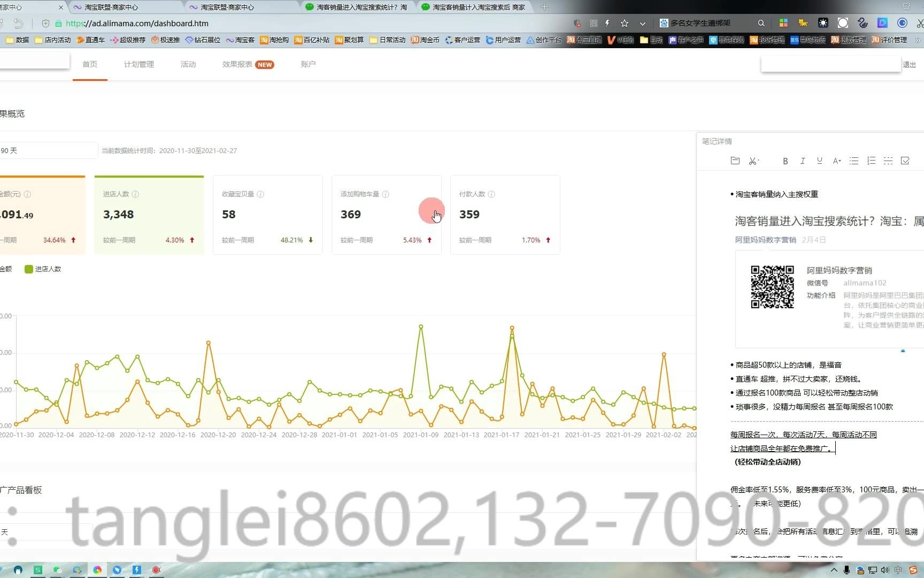Open WPS green S app in taskbar
Screen dimensions: 924x578
[38, 570]
